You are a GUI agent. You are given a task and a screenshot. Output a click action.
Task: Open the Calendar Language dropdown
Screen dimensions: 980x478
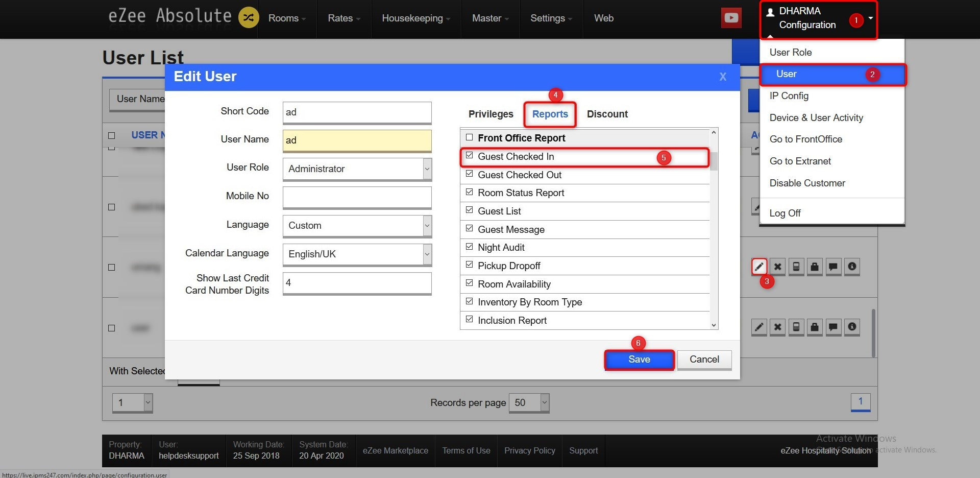click(x=357, y=254)
